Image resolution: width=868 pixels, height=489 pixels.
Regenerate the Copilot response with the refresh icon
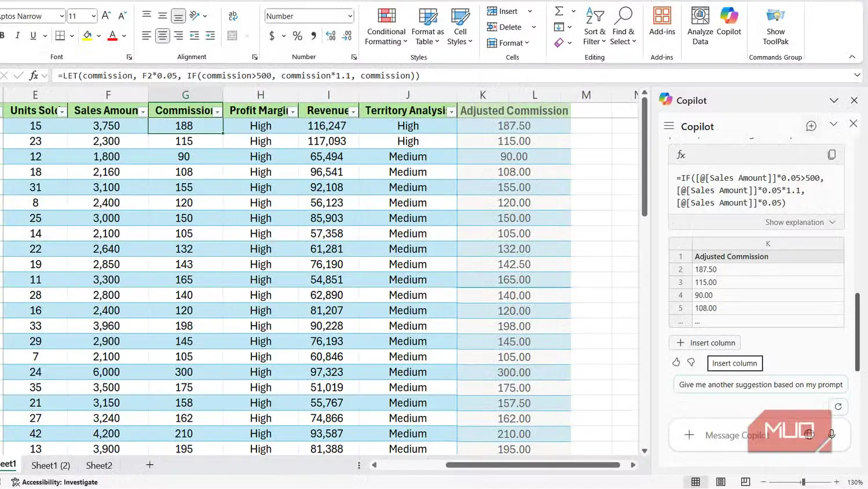[838, 406]
